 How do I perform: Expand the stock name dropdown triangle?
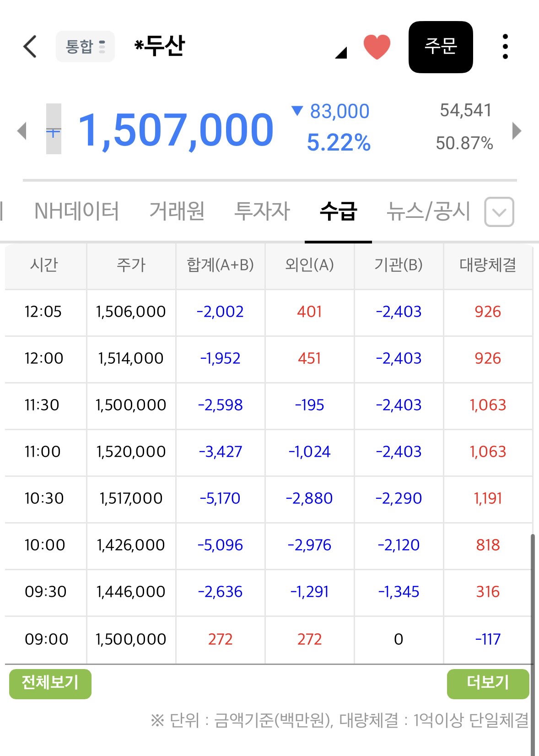(341, 53)
